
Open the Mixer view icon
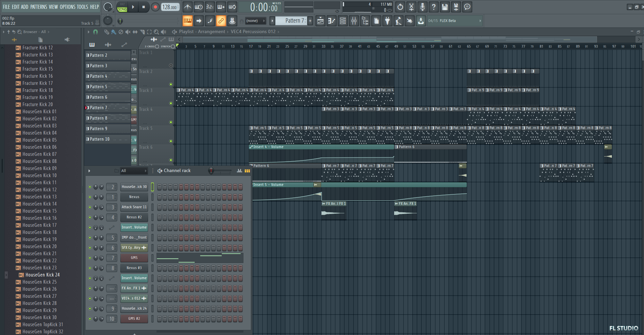point(354,21)
